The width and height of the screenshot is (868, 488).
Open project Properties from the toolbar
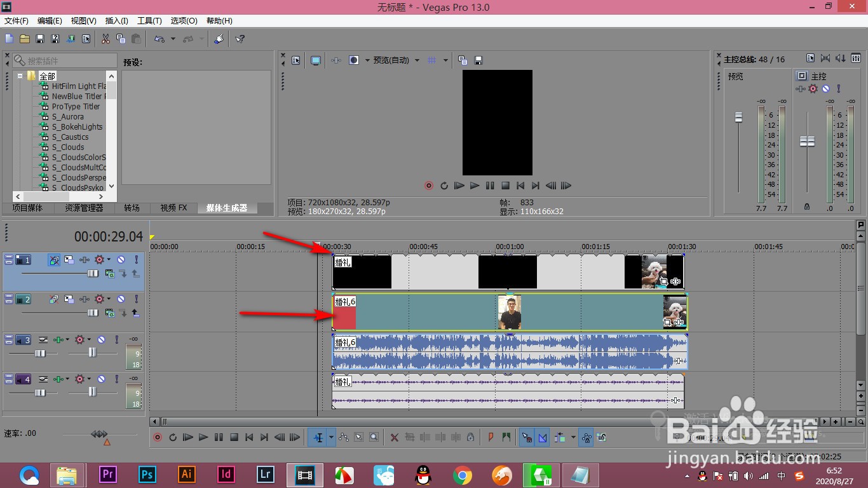coord(86,39)
